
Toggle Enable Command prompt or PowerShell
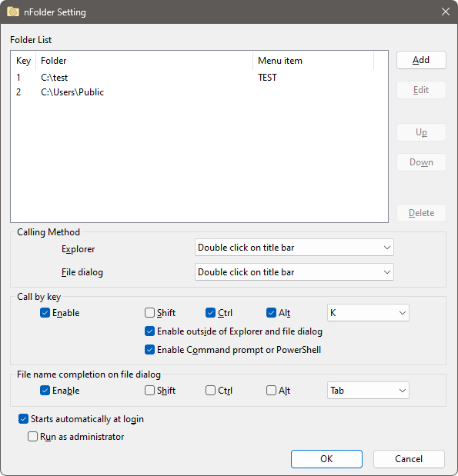coord(149,350)
